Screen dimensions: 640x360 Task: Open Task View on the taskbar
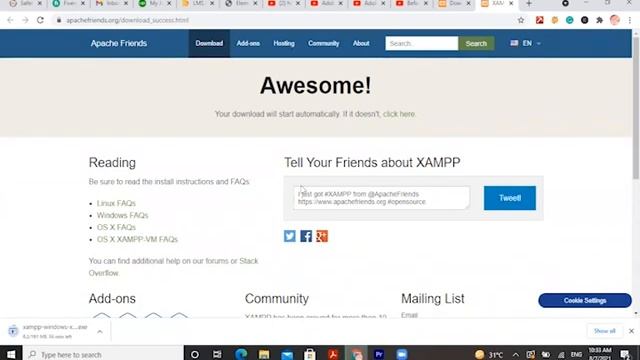tap(217, 354)
